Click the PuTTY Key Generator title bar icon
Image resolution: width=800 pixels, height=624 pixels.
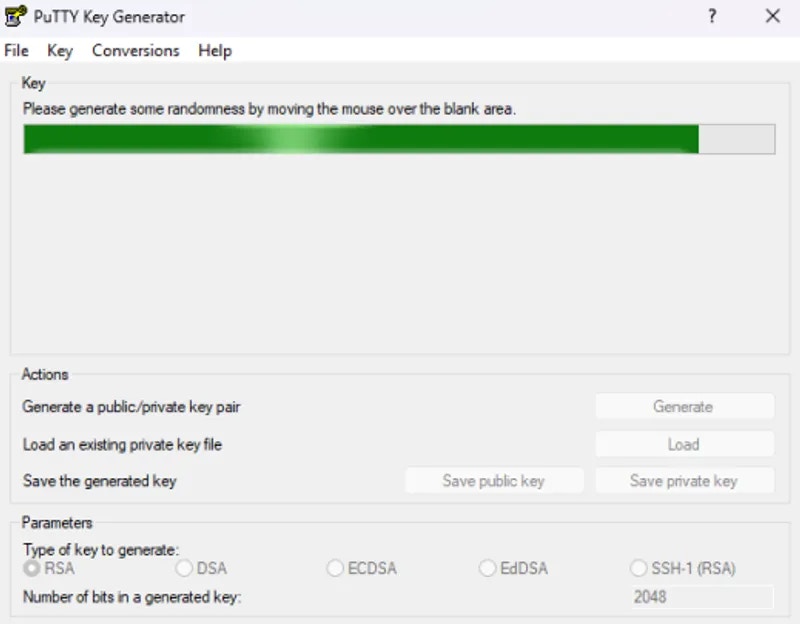click(x=16, y=16)
